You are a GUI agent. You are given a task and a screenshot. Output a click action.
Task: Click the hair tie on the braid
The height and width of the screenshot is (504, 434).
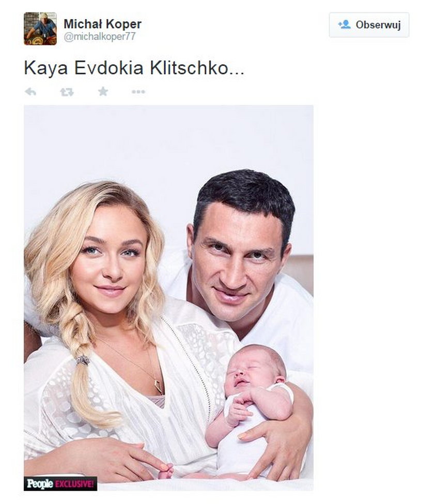click(83, 360)
